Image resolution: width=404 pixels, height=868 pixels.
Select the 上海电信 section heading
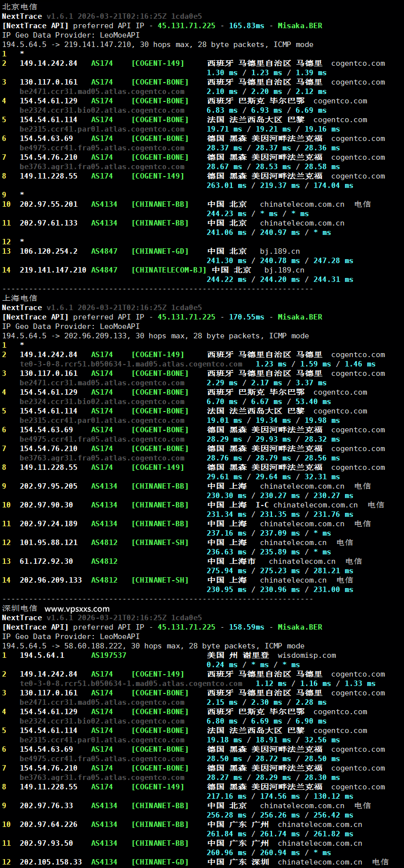pyautogui.click(x=20, y=298)
